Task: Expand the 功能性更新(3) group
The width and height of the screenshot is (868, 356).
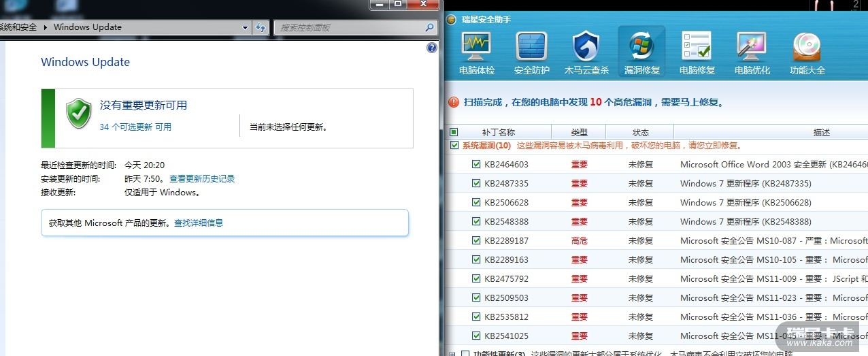Action: (x=452, y=354)
